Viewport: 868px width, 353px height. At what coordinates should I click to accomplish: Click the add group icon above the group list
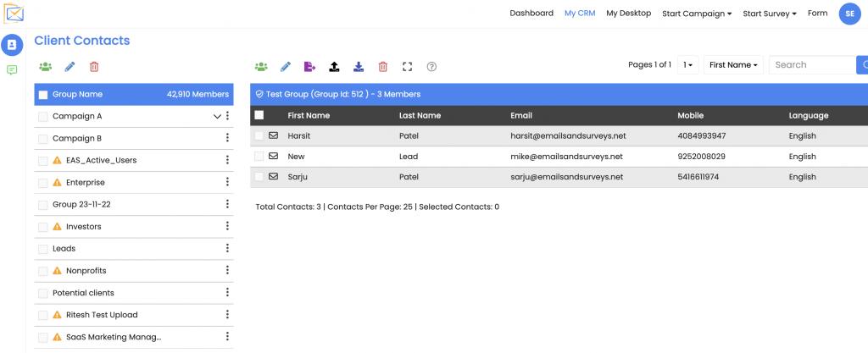coord(45,66)
